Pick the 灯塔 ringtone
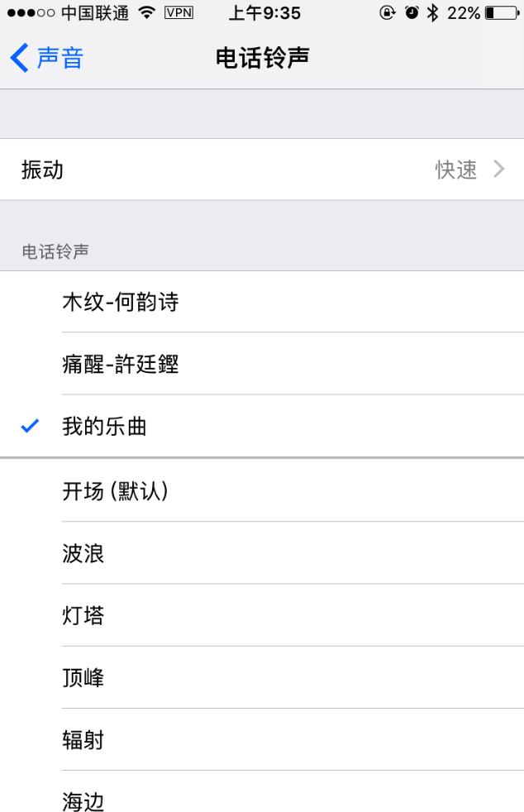Screen dimensions: 524x812 262,614
